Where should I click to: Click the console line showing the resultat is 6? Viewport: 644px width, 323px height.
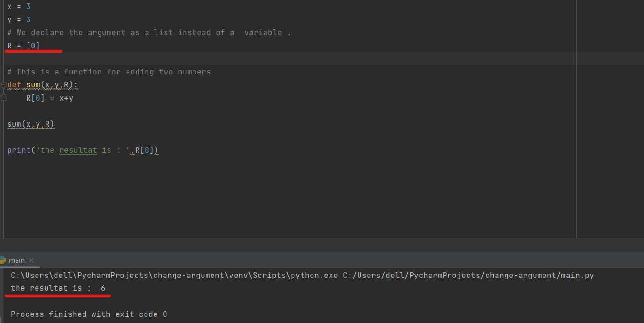(57, 288)
